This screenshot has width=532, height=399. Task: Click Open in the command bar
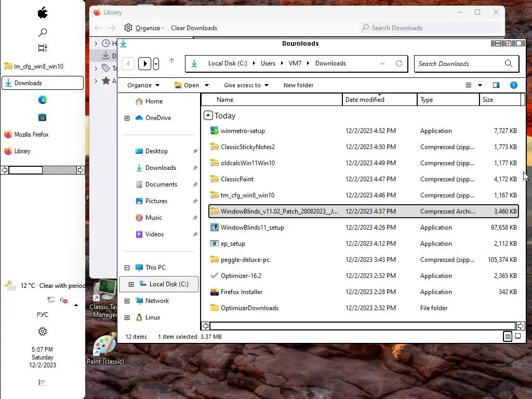tap(187, 85)
